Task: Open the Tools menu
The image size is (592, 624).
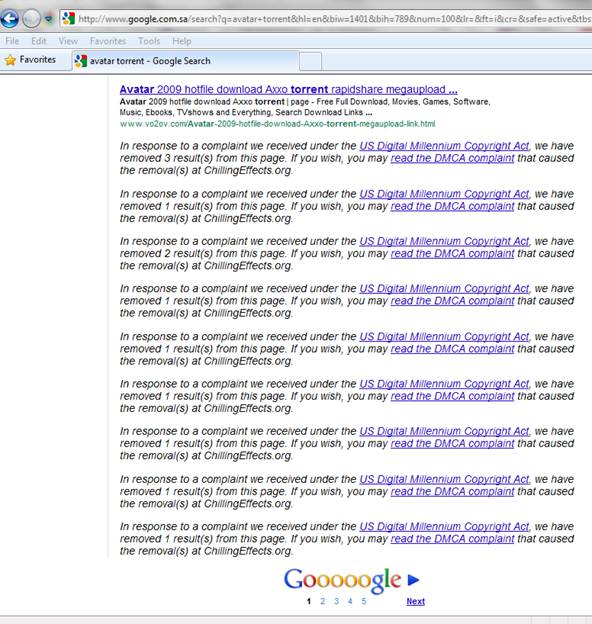Action: (x=149, y=41)
